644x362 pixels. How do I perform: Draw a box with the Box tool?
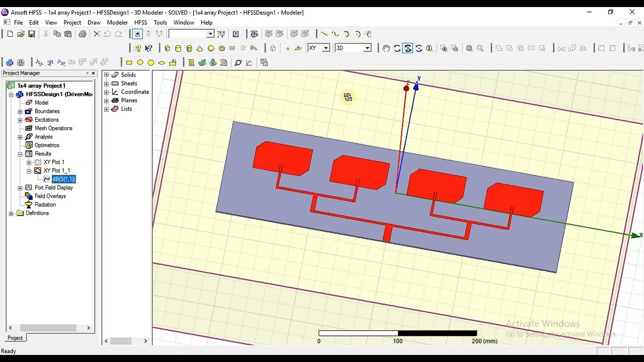(x=168, y=48)
